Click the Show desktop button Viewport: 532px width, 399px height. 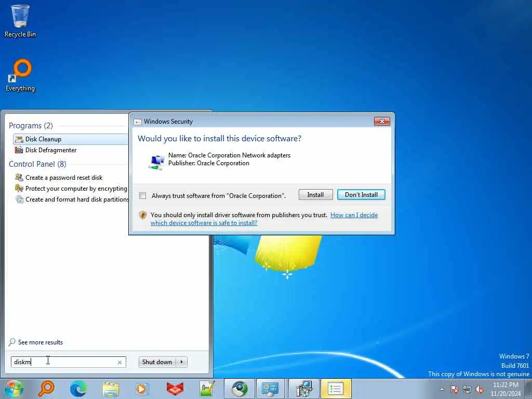(x=528, y=389)
